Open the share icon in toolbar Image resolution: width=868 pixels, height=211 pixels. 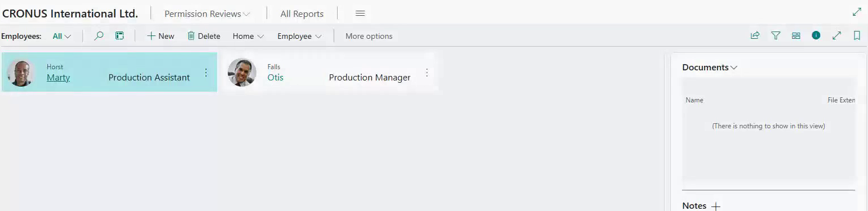click(755, 35)
